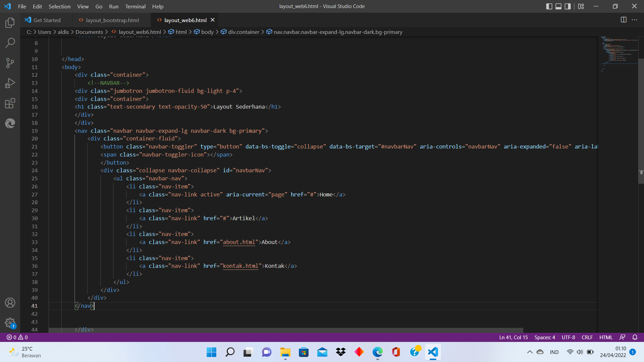644x362 pixels.
Task: Open the editor more actions menu
Action: coord(635,20)
